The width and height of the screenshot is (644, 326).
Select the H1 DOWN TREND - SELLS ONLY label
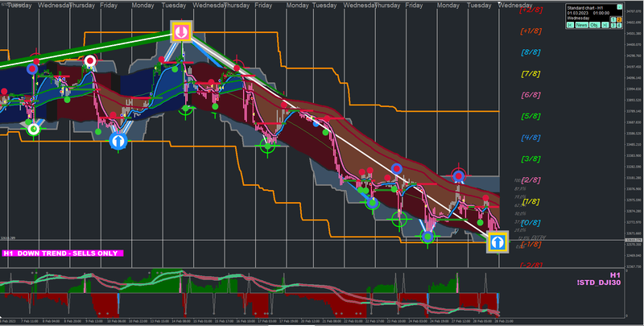[63, 254]
